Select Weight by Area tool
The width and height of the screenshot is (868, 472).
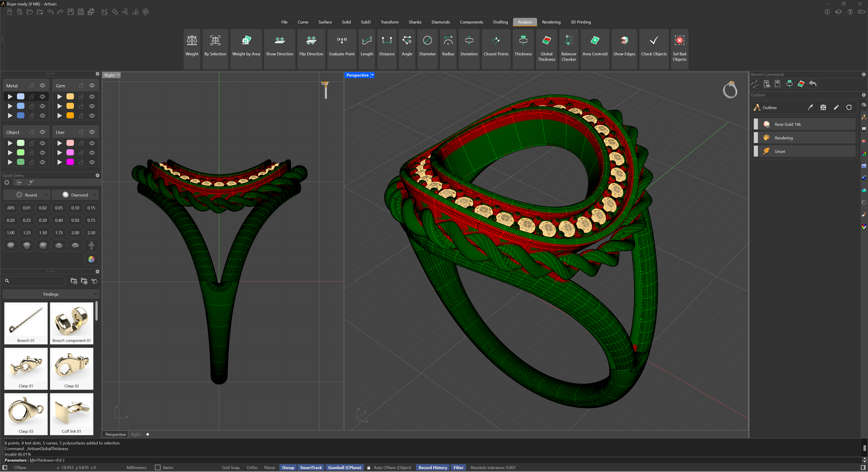tap(246, 49)
